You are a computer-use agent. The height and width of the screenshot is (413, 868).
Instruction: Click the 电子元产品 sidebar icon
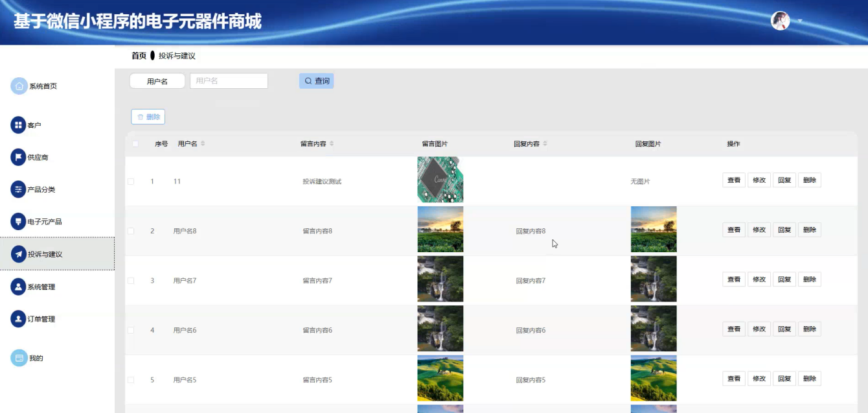pos(18,222)
